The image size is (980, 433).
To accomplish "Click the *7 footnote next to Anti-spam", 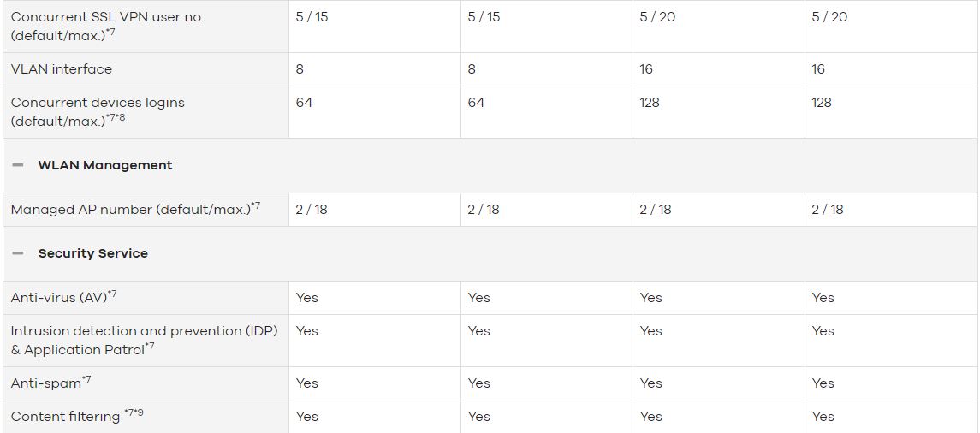I will (87, 380).
